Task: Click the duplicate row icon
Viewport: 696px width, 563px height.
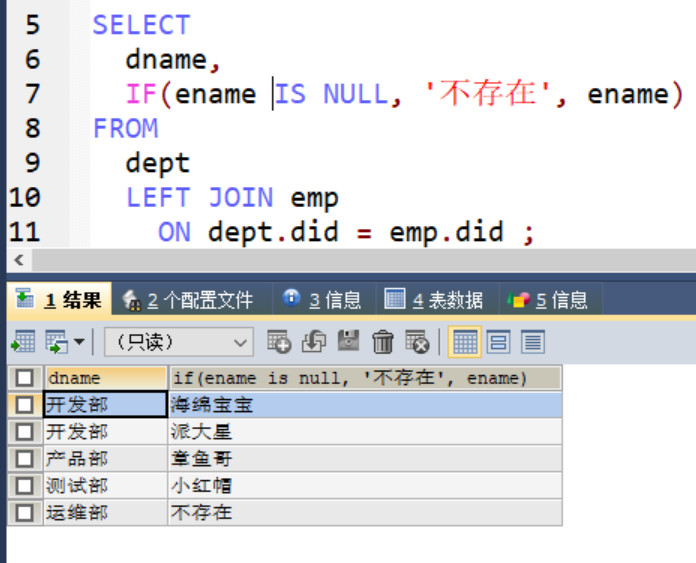Action: pyautogui.click(x=314, y=341)
